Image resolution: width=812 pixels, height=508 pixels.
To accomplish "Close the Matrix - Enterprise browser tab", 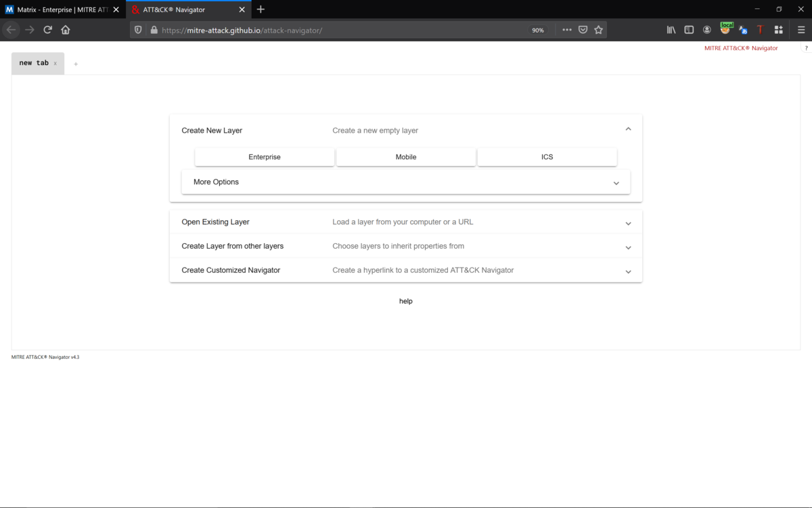I will click(116, 9).
